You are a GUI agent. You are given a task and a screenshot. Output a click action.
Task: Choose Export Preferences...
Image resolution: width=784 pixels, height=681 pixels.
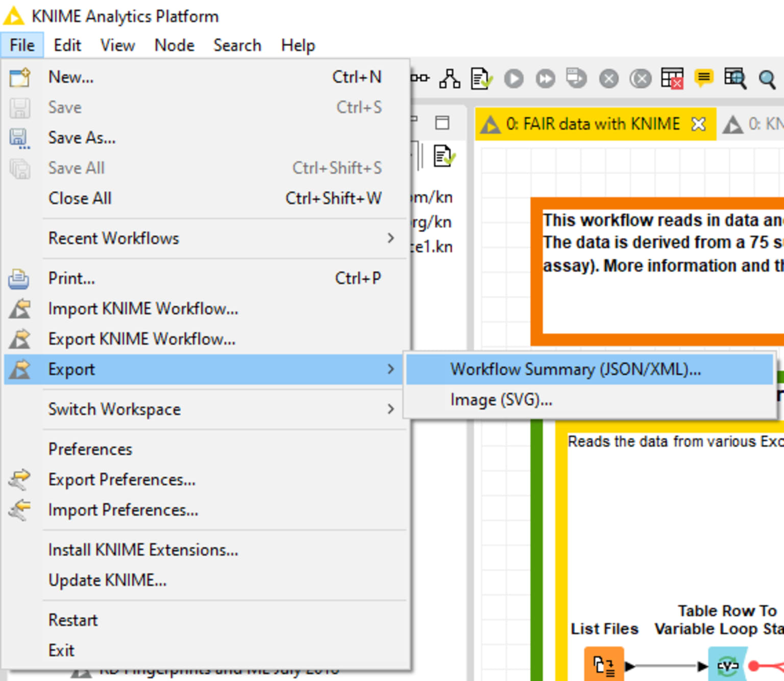point(206,480)
